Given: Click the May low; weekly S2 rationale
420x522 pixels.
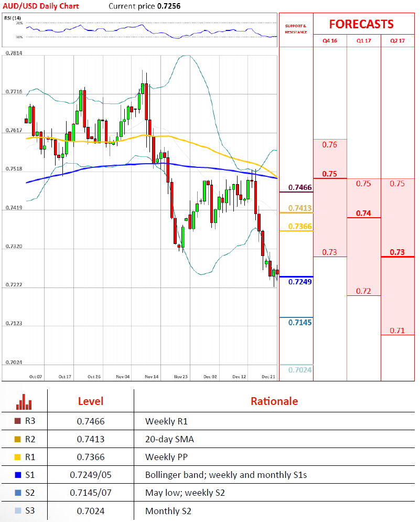Looking at the screenshot, I should [185, 493].
